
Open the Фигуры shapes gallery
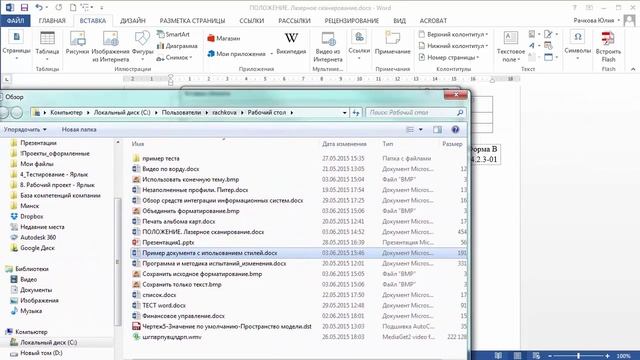coord(142,46)
